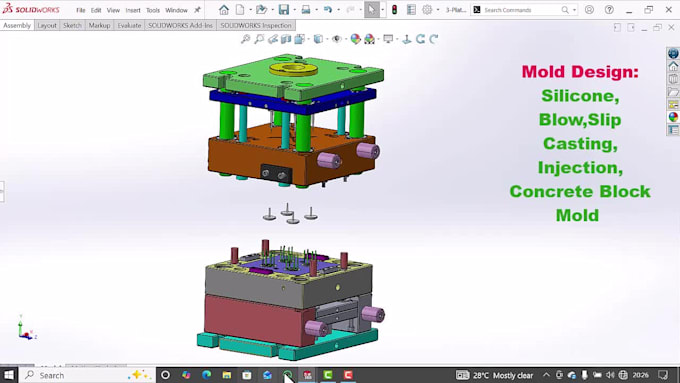Viewport: 680px width, 383px height.
Task: Expand the Undo dropdown arrow
Action: [338, 10]
